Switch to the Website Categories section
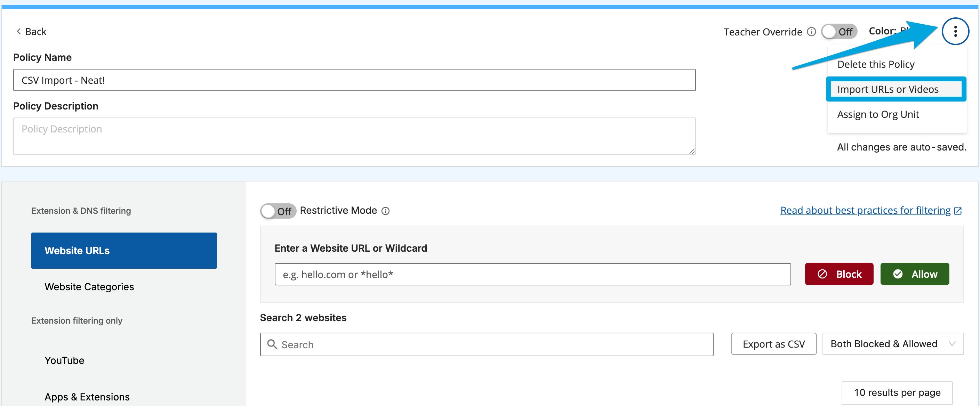 click(89, 287)
